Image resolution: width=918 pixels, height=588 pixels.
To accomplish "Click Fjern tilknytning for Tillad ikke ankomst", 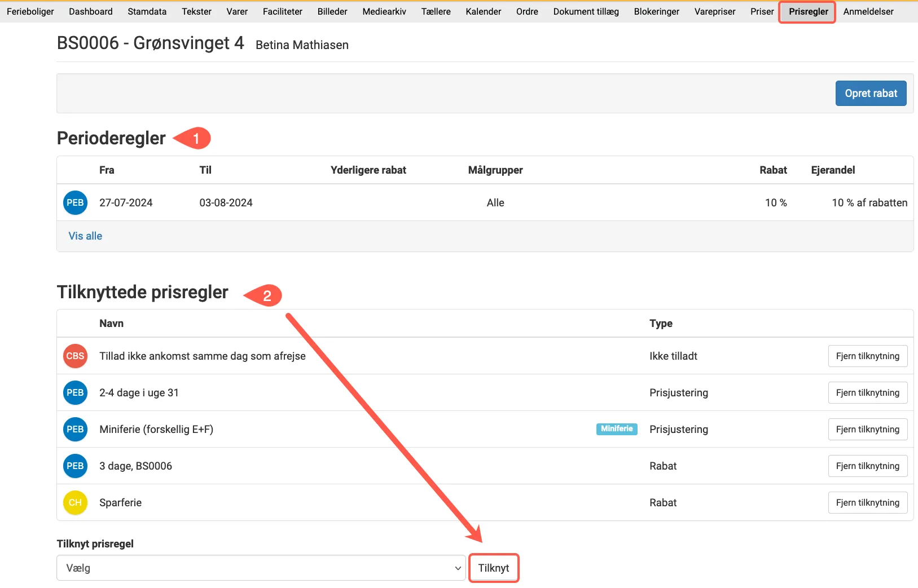I will (867, 356).
